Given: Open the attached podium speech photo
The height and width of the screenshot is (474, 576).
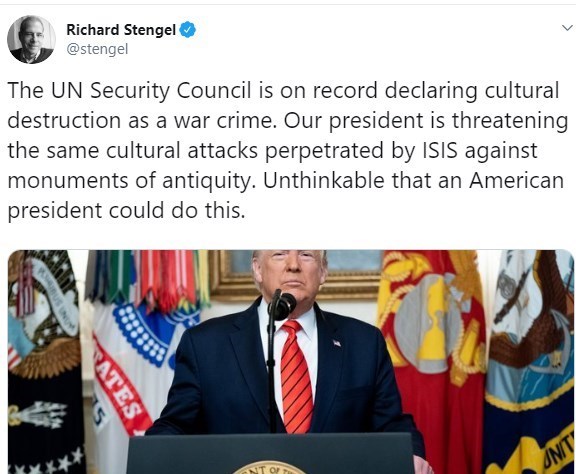Looking at the screenshot, I should coord(291,362).
